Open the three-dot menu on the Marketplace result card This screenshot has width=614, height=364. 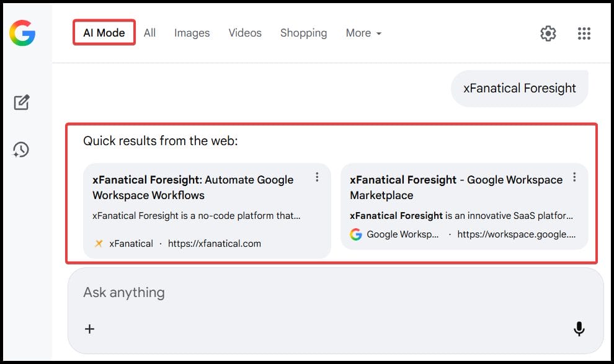(x=574, y=177)
